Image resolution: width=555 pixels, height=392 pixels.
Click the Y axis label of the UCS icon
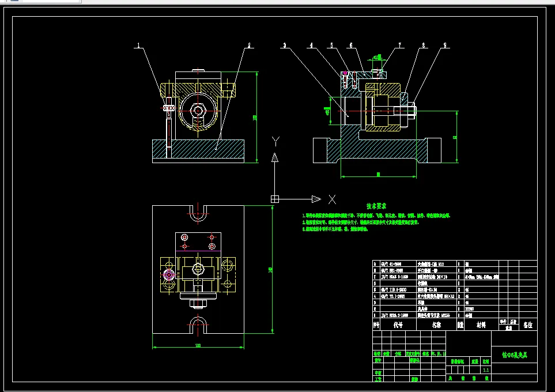pyautogui.click(x=275, y=142)
